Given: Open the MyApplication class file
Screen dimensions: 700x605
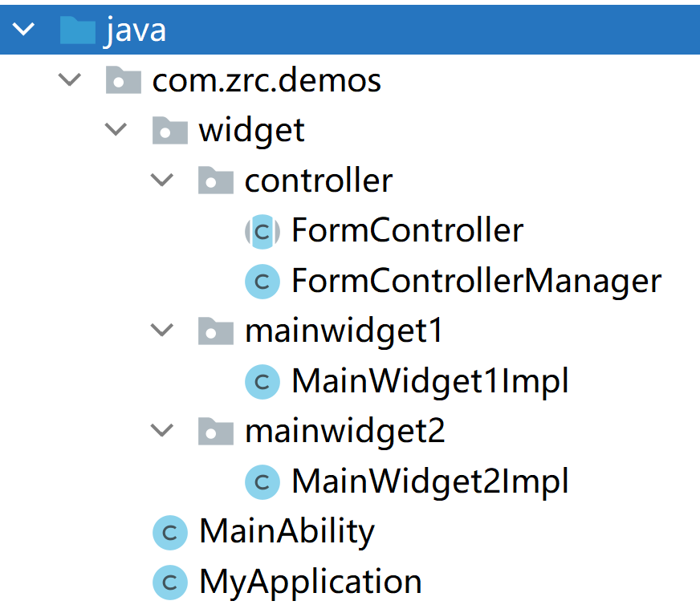Looking at the screenshot, I should pyautogui.click(x=310, y=581).
